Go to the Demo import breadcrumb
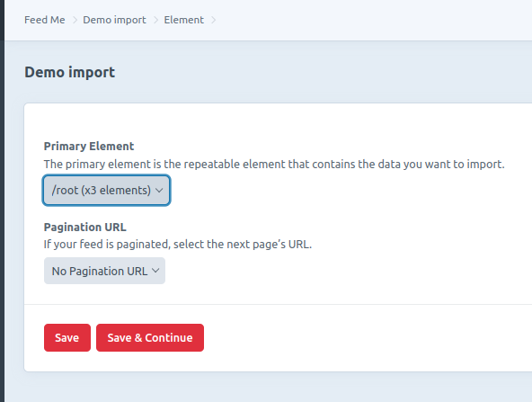The height and width of the screenshot is (402, 532). tap(114, 20)
